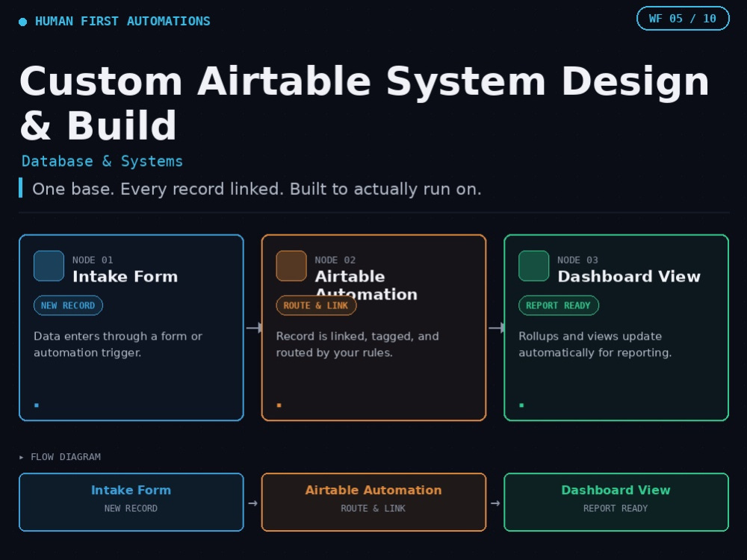
Task: Click the Custom Airtable System Design & Build title
Action: (365, 103)
